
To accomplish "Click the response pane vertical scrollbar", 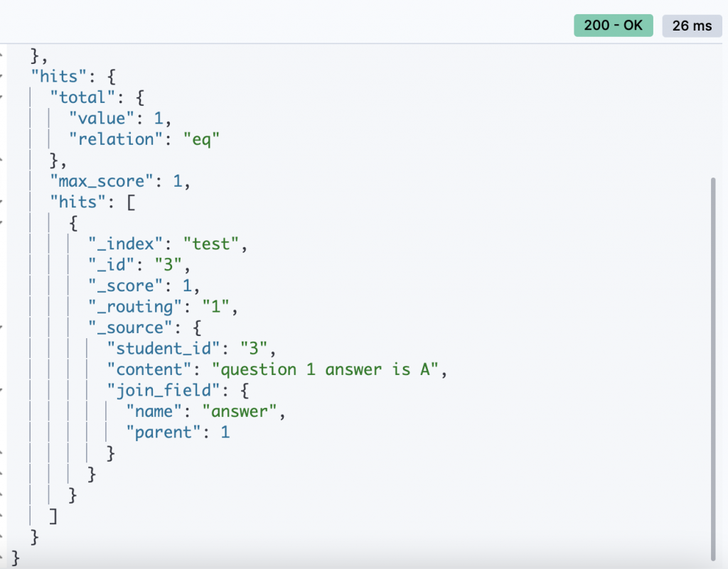I will pos(713,369).
